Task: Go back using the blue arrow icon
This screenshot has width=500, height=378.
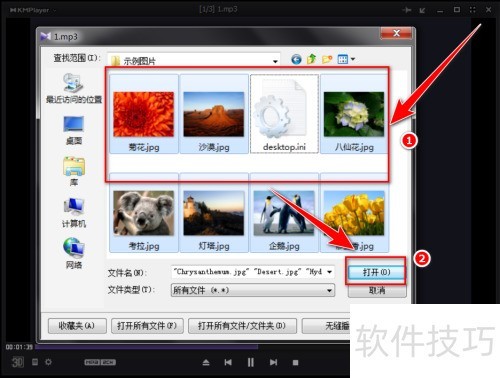Action: [296, 59]
